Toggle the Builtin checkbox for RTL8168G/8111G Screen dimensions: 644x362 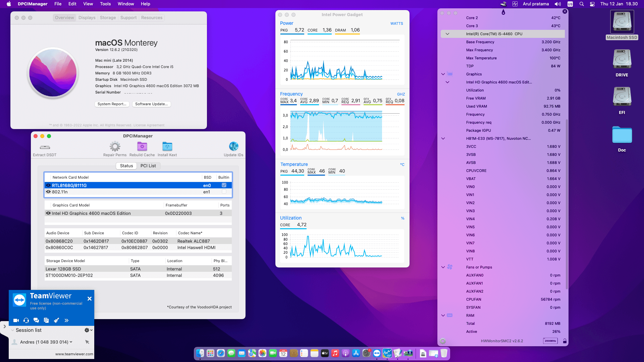(224, 185)
